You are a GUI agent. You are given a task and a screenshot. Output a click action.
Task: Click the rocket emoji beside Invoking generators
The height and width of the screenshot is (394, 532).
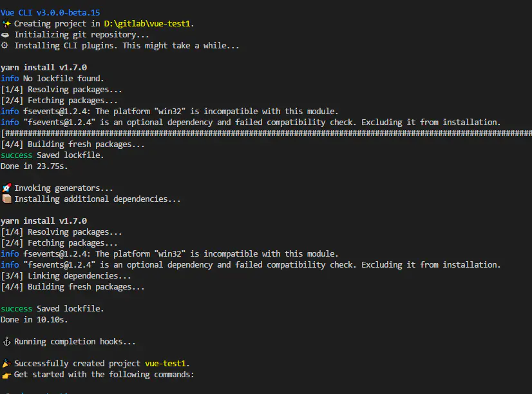pyautogui.click(x=6, y=188)
